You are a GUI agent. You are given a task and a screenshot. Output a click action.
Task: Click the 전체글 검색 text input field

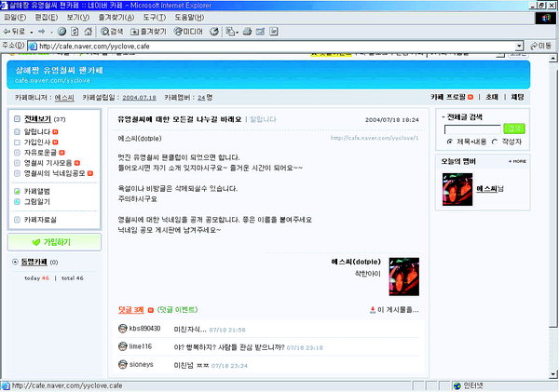[x=472, y=128]
